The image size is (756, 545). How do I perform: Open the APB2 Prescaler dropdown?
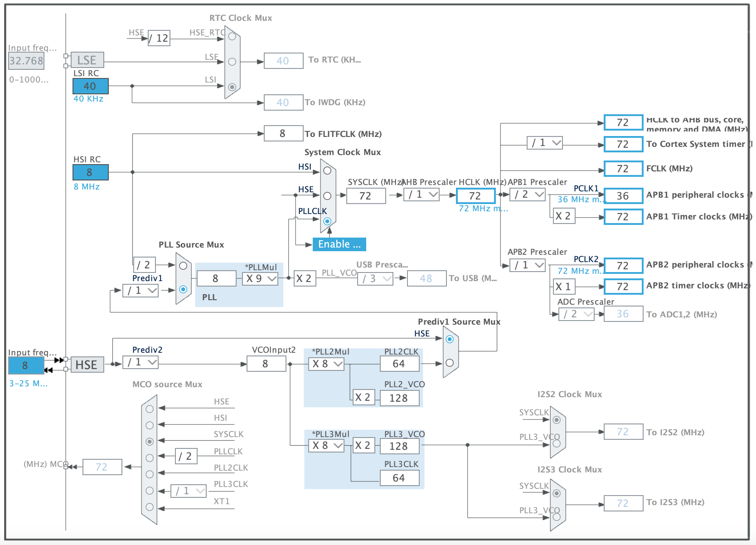(528, 265)
